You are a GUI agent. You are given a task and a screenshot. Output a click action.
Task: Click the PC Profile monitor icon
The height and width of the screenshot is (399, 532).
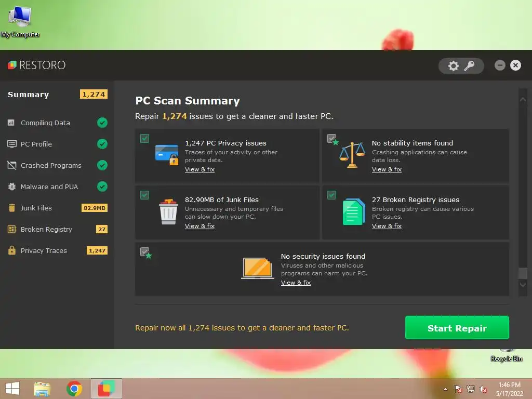tap(12, 144)
